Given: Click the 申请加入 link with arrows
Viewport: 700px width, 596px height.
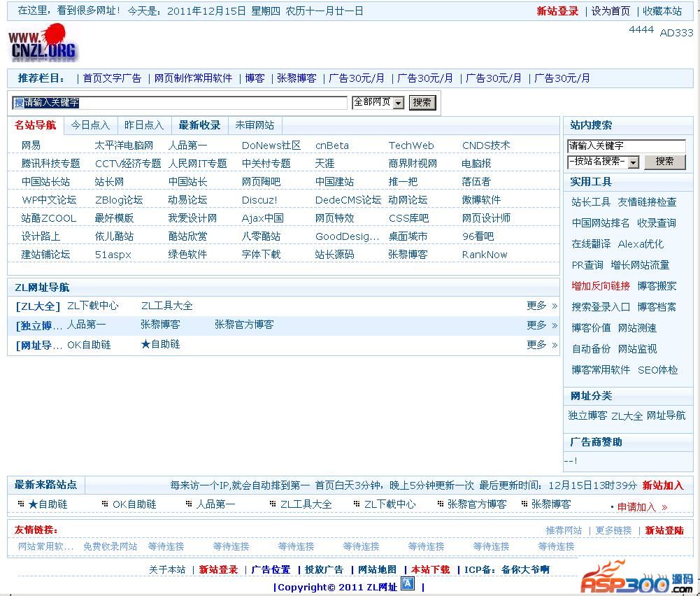Looking at the screenshot, I should (642, 506).
